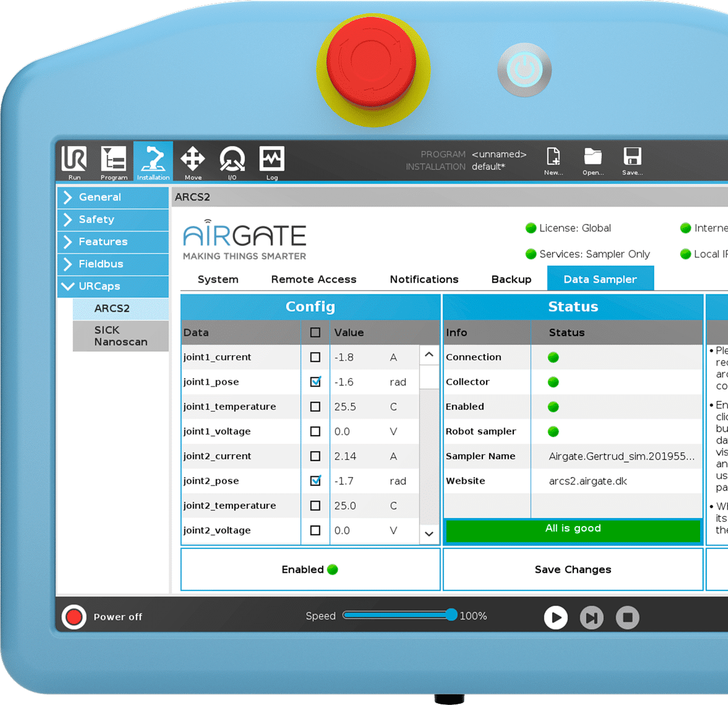Click the green Services status dot
The width and height of the screenshot is (728, 705).
pyautogui.click(x=531, y=254)
